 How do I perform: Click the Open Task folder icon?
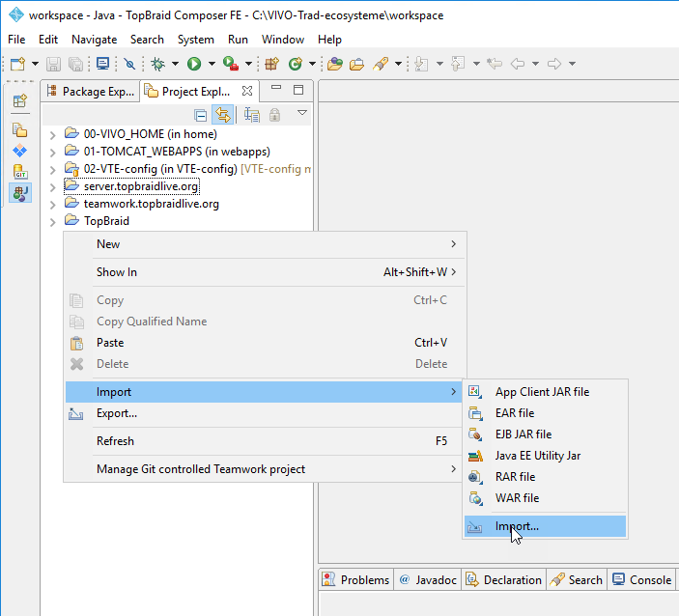tap(356, 64)
